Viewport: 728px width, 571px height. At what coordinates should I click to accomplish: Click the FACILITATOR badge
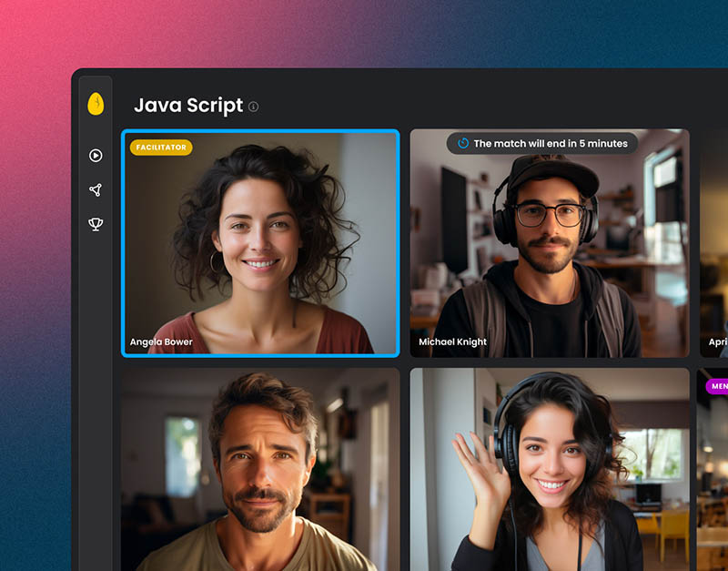click(161, 148)
